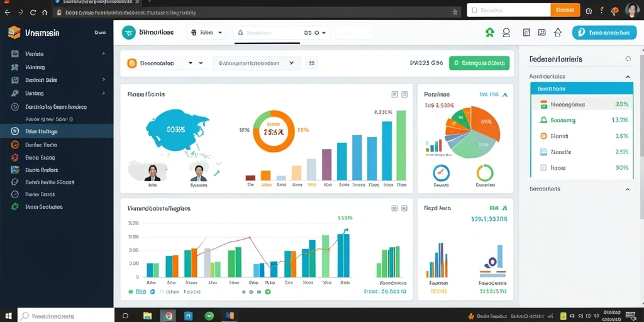
Task: Click the second small icon atop the map card
Action: click(x=404, y=94)
